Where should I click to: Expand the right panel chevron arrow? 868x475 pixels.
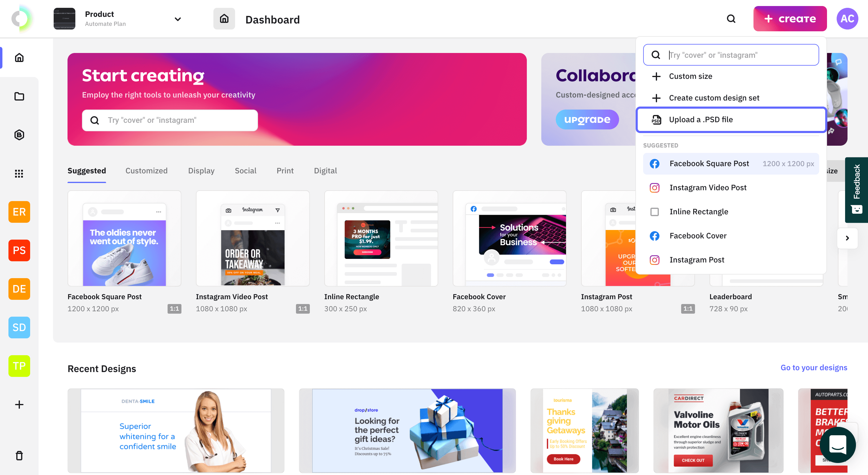[x=848, y=238]
